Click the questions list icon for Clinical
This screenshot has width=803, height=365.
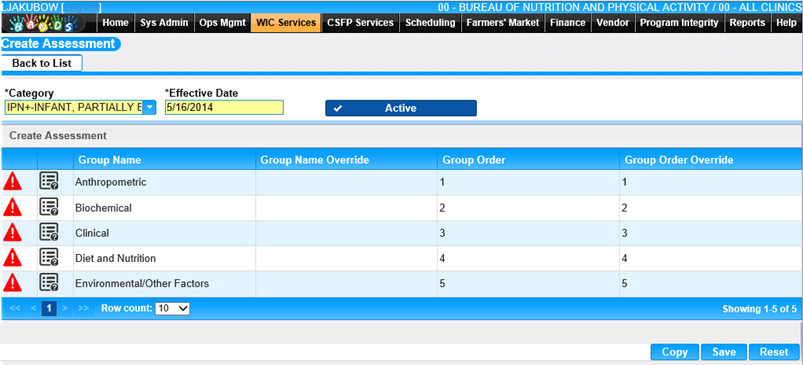(49, 232)
